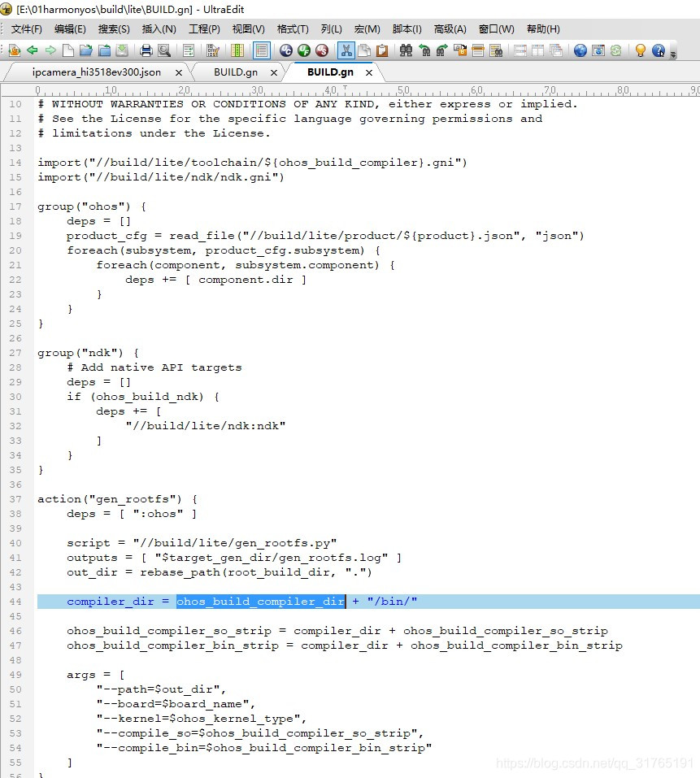
Task: Open the 帮助(H) menu
Action: [543, 29]
